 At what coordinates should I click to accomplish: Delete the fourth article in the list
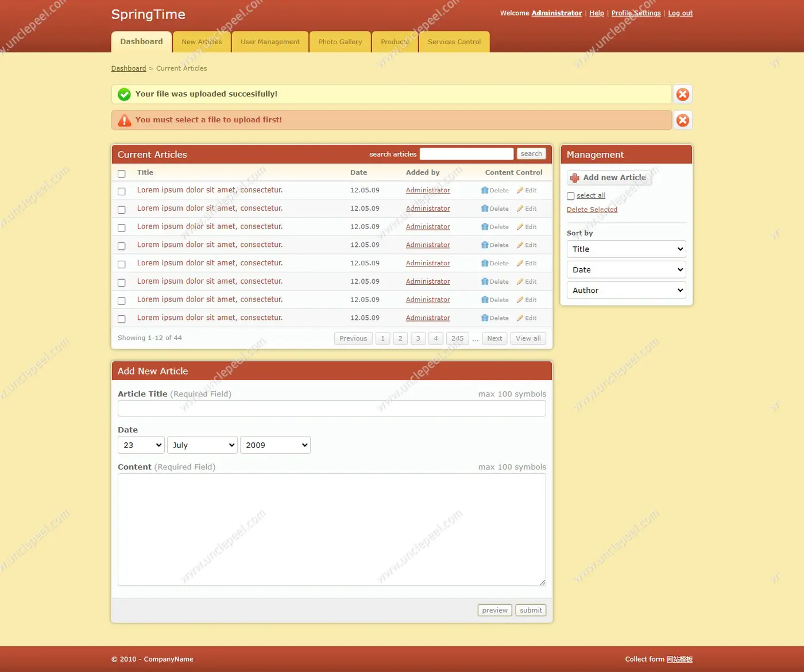point(495,245)
